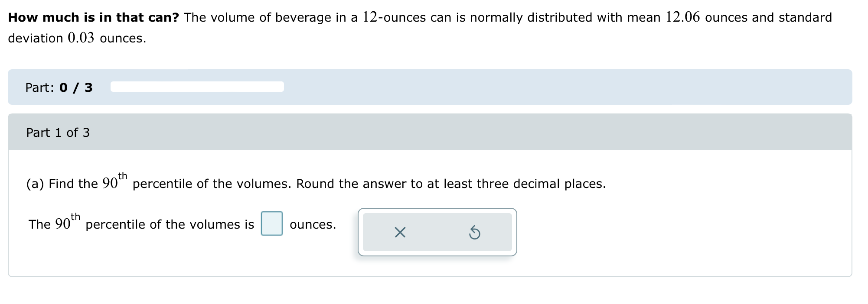
Task: Click the Part 1 of 3 header
Action: tap(57, 133)
